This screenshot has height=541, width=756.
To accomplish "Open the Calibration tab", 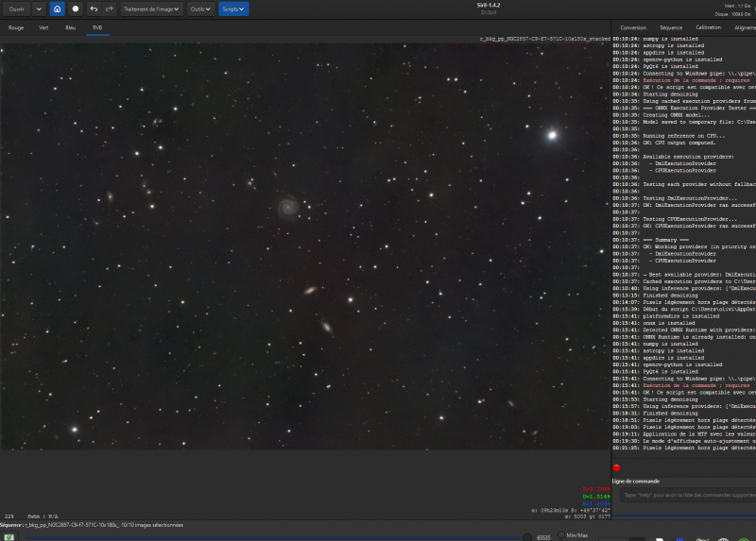I will (708, 27).
